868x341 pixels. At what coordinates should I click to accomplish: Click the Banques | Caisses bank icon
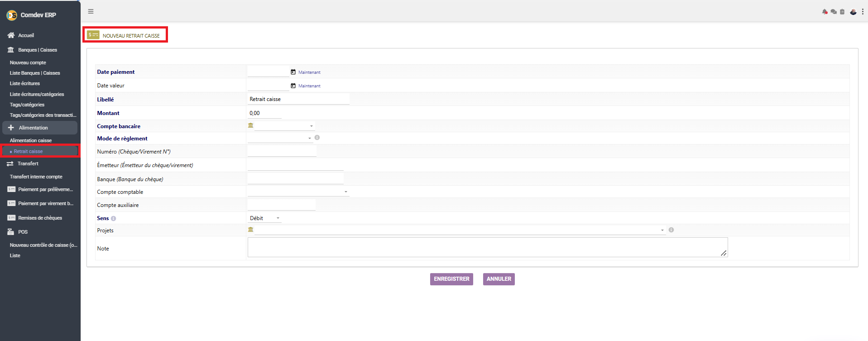(11, 50)
